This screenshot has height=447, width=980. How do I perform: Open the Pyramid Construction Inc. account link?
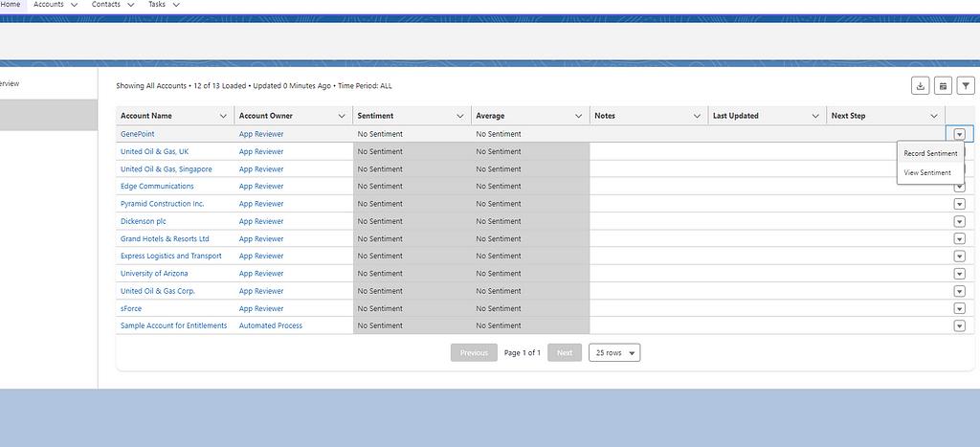pos(162,204)
